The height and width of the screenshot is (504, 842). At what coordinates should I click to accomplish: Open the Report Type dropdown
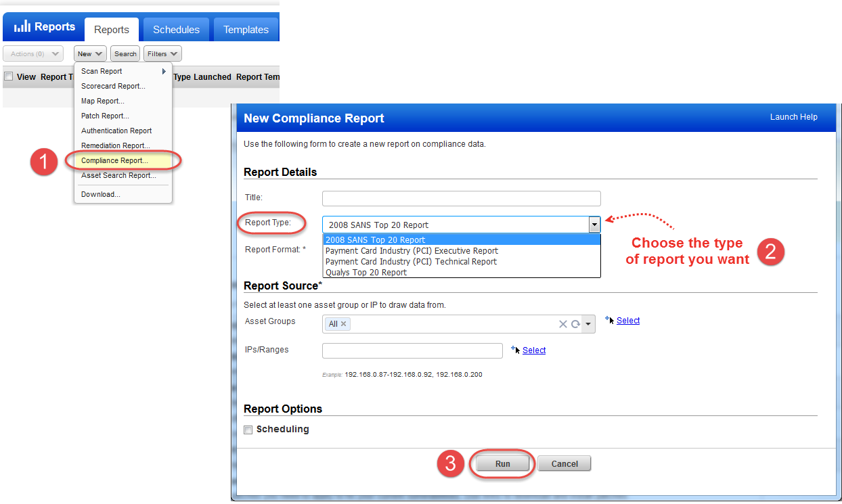[594, 224]
